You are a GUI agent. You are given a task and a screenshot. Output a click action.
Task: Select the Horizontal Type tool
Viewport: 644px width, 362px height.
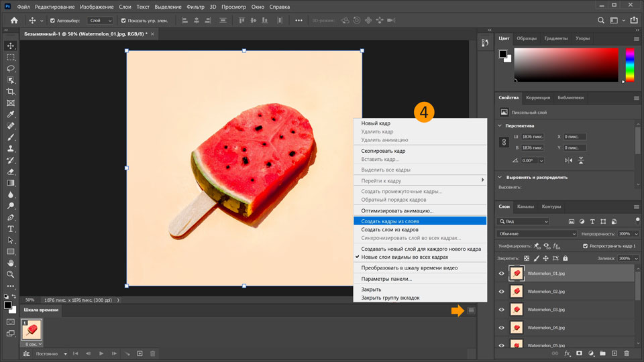[11, 229]
